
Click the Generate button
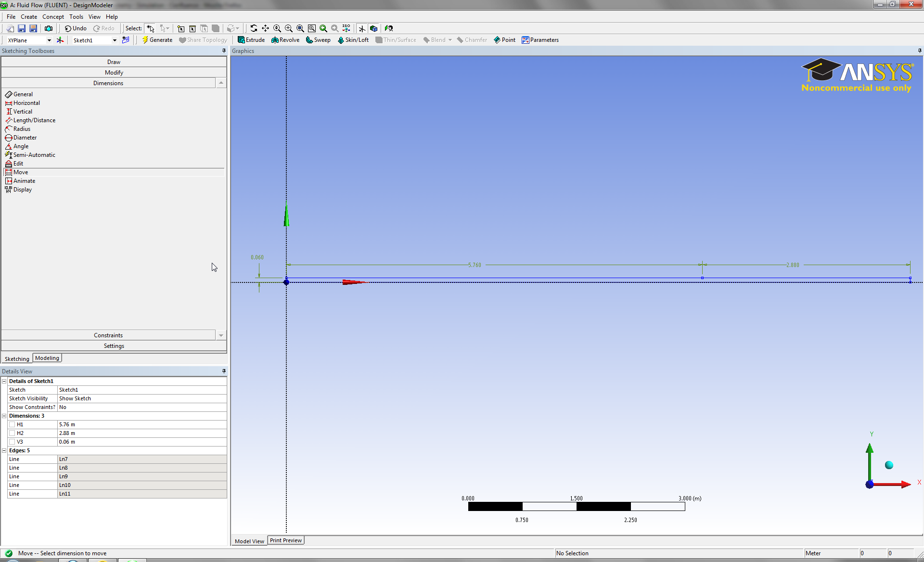[157, 40]
